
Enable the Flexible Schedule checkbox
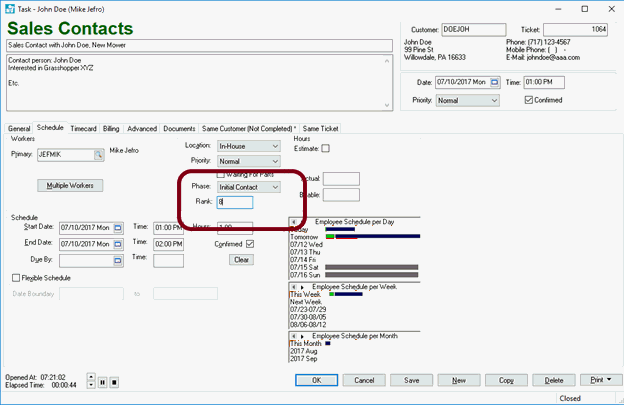tap(15, 278)
